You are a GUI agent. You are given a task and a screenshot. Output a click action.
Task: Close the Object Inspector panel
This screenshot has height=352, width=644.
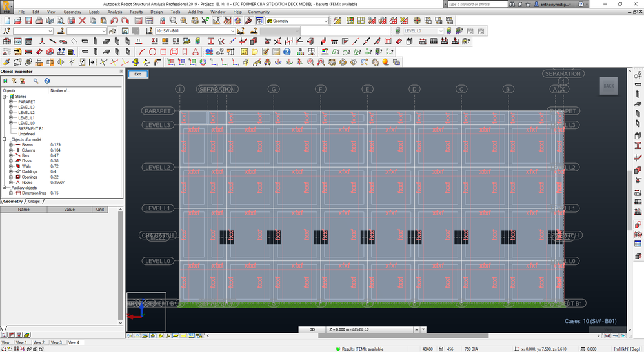[x=121, y=72]
